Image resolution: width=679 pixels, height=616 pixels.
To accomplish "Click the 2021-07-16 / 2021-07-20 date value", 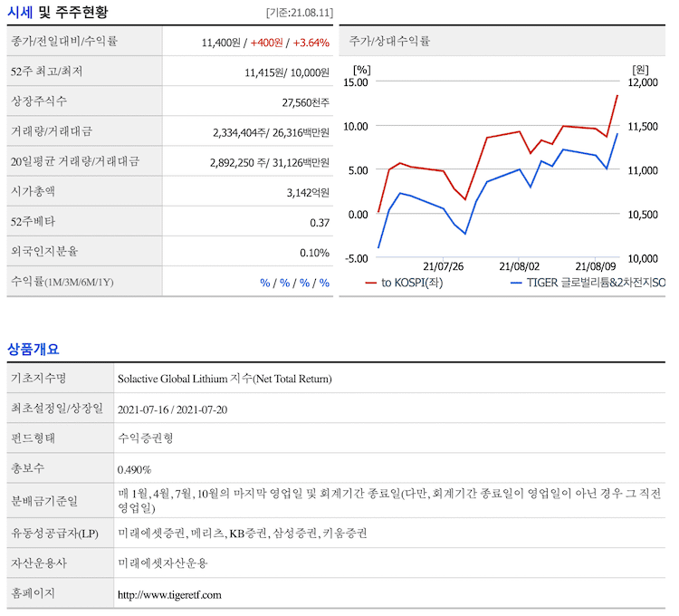I will (x=172, y=409).
